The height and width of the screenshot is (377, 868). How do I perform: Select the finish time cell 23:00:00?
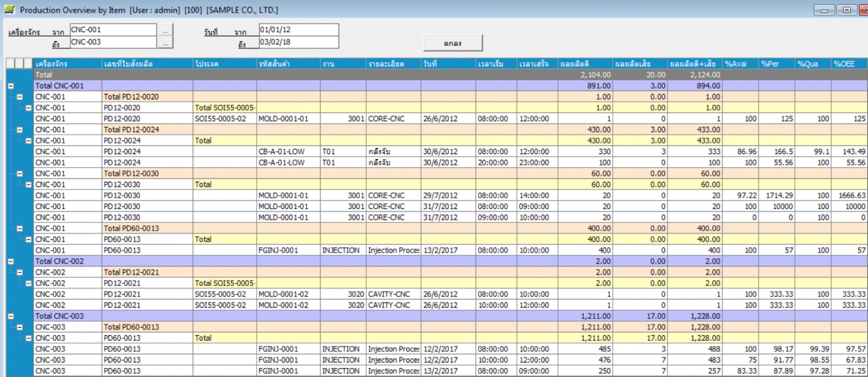click(x=537, y=163)
